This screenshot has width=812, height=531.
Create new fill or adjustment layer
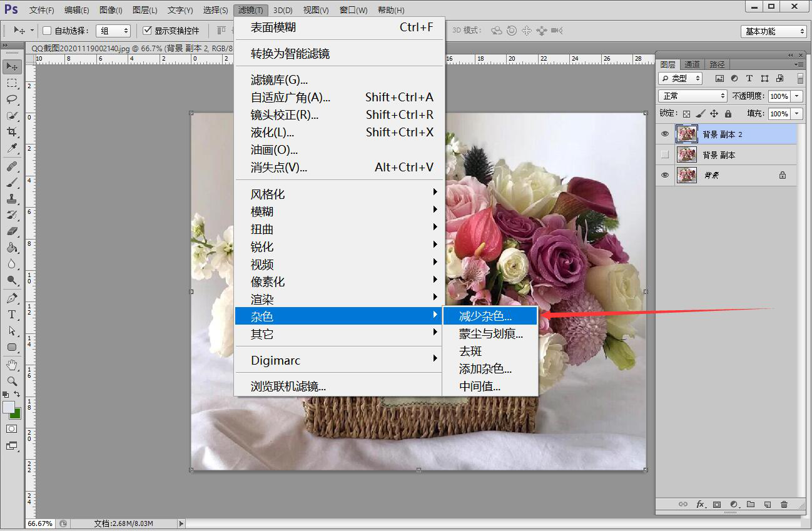pyautogui.click(x=734, y=504)
